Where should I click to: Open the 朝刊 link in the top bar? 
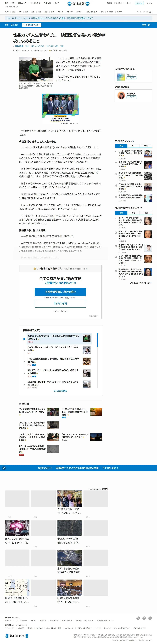point(6,3)
